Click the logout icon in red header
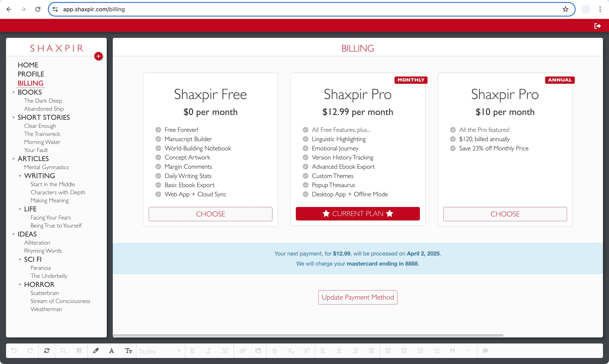 pyautogui.click(x=598, y=26)
